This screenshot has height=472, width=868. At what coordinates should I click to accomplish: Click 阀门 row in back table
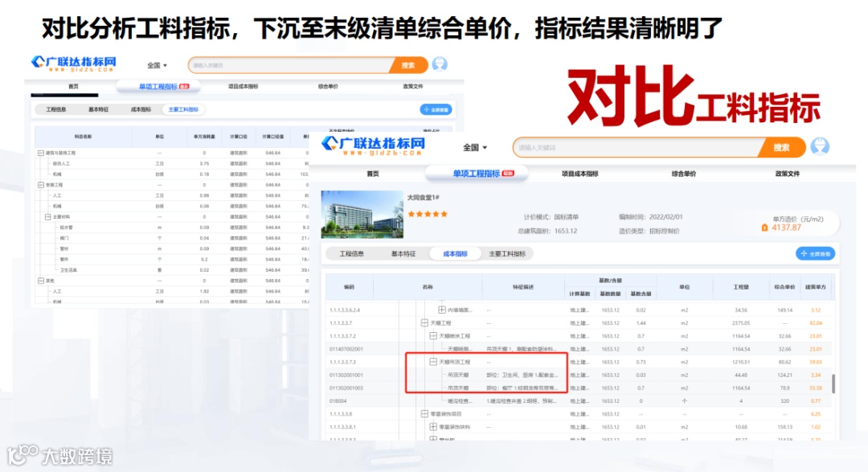(x=173, y=238)
